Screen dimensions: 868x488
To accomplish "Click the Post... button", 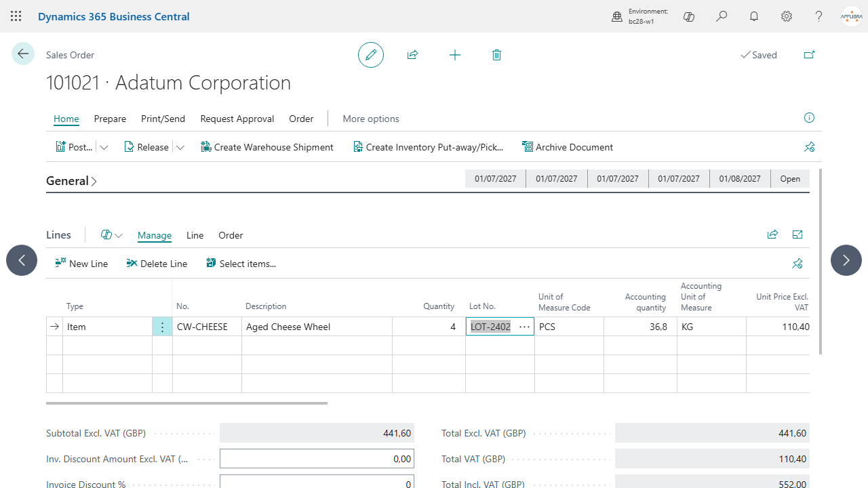I will [x=74, y=147].
